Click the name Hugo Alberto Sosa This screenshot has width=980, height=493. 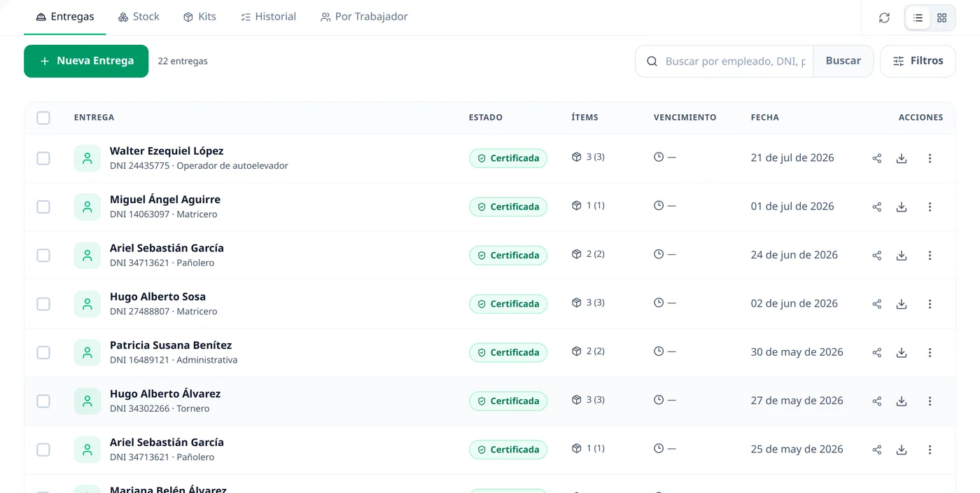click(157, 296)
